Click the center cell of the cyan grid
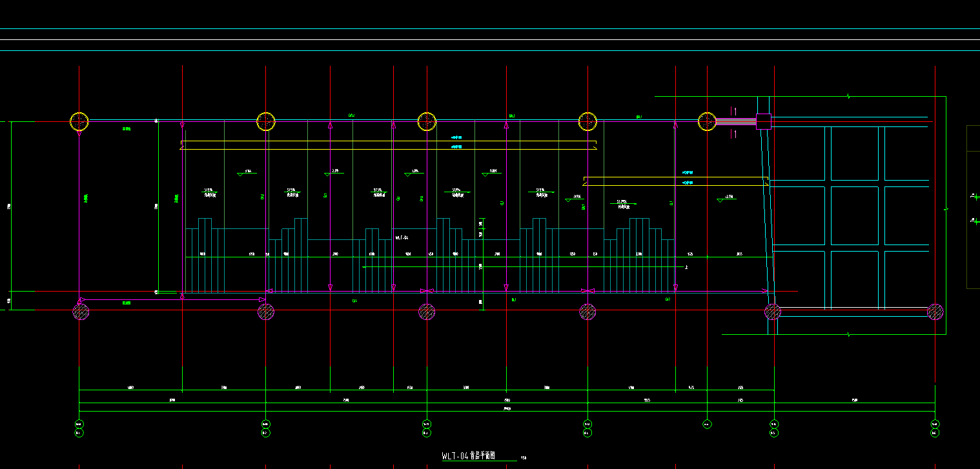The image size is (980, 469). pyautogui.click(x=855, y=215)
